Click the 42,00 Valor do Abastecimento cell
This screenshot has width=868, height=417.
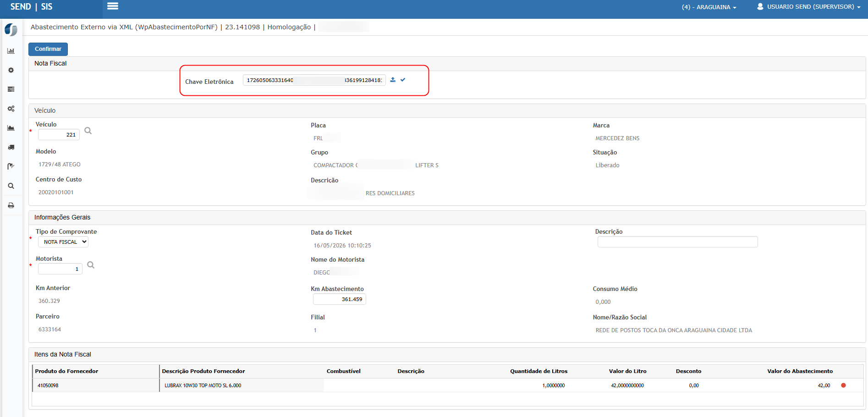pos(824,386)
